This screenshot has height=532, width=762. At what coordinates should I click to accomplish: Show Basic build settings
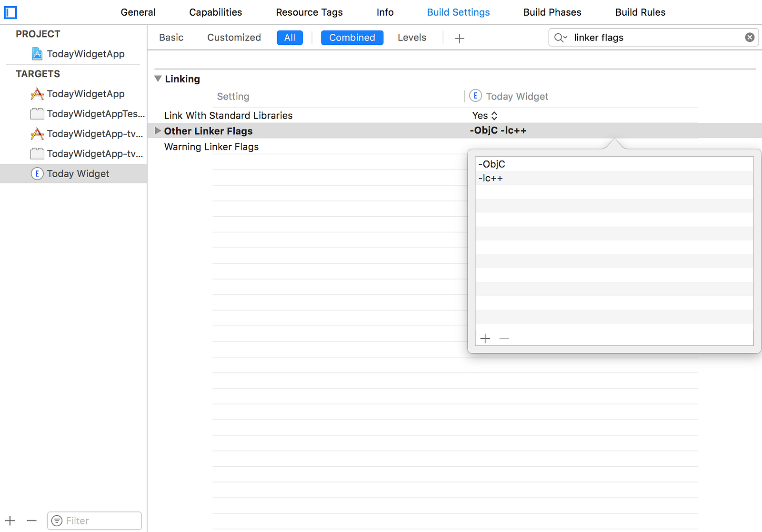(171, 38)
